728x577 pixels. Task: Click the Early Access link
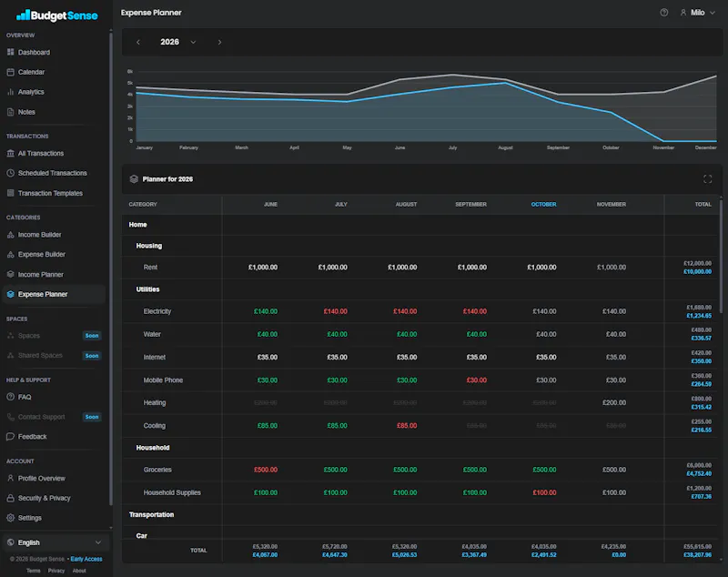pos(86,559)
